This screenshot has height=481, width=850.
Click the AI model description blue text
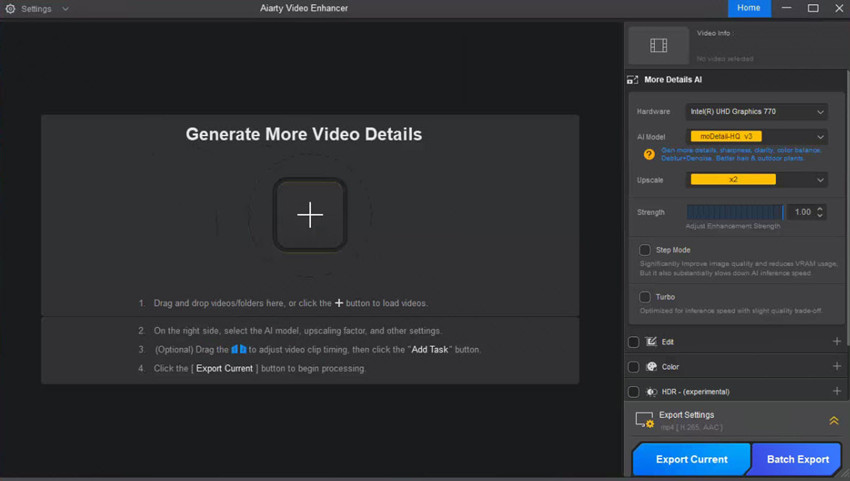[x=741, y=155]
